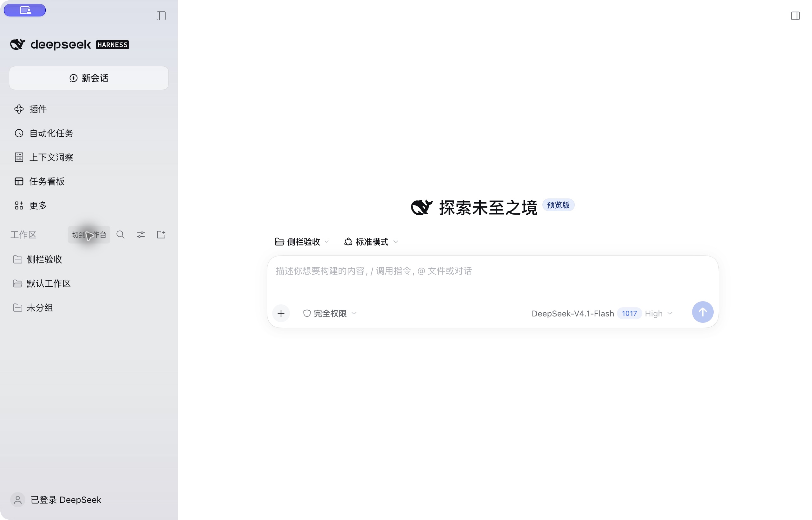812x520 pixels.
Task: Click the 工作区 section label
Action: 23,235
